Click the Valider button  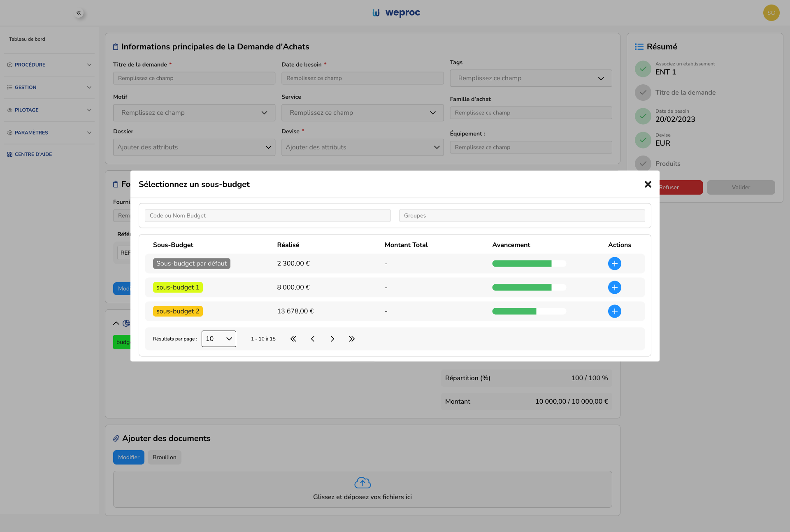[741, 187]
